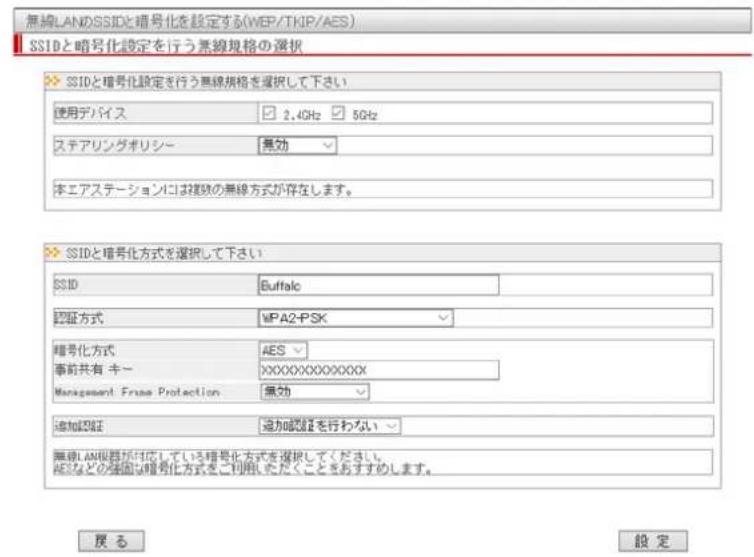The image size is (754, 557).
Task: Click the 事前共有 キー label
Action: tap(93, 369)
